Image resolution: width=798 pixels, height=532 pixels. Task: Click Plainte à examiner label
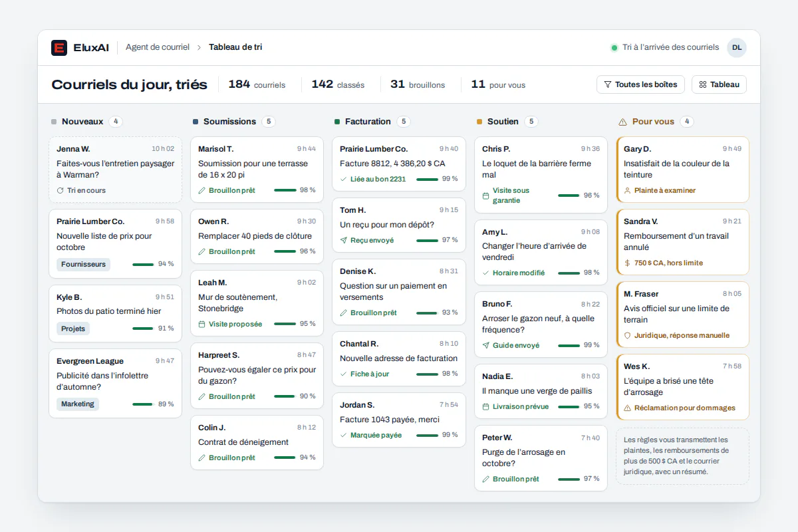click(x=665, y=190)
